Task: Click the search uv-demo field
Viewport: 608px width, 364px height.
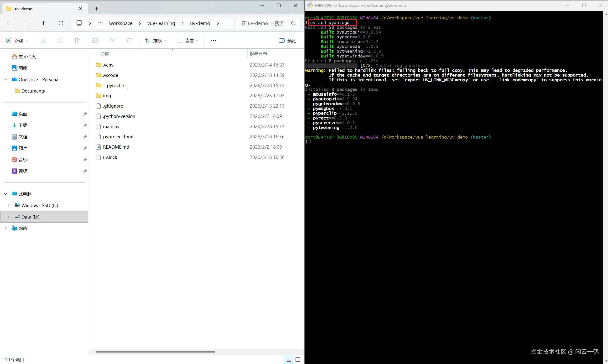Action: 262,23
